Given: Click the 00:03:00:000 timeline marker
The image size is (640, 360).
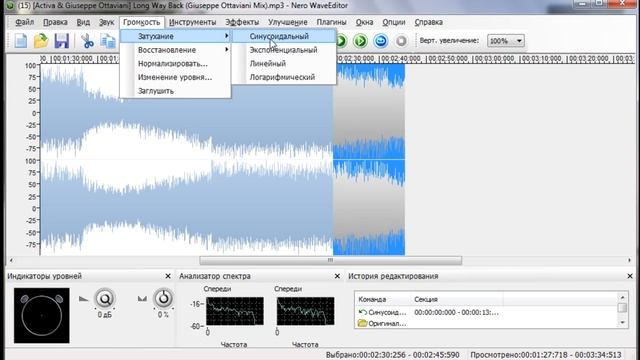Looking at the screenshot, I should (494, 59).
